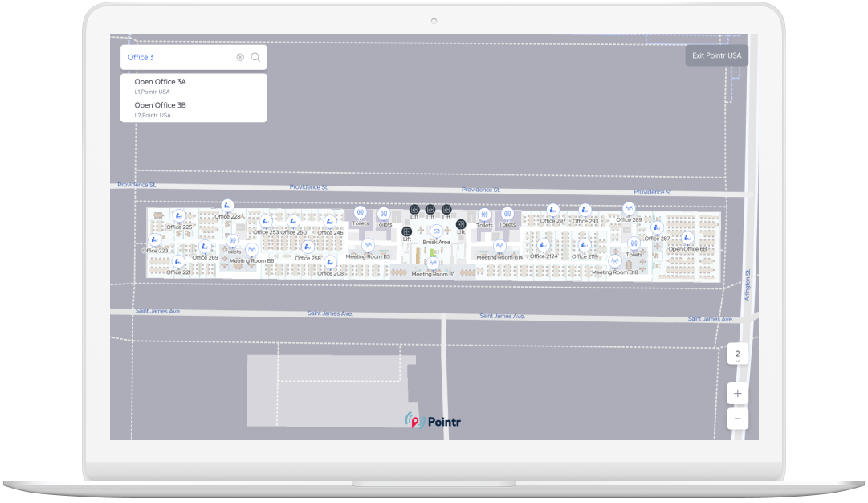
Task: Click inside the search input field
Action: [177, 57]
